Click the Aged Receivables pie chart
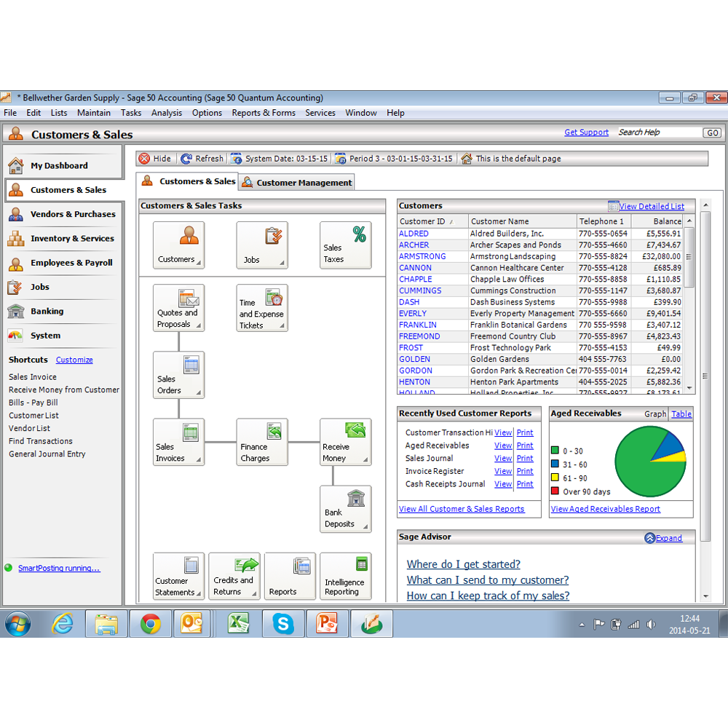The height and width of the screenshot is (728, 728). coord(650,462)
